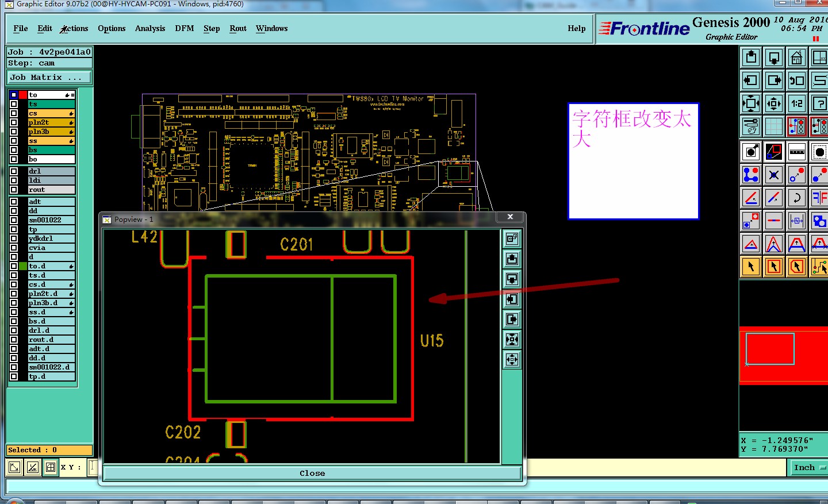Toggle checkbox for layer sm001022
The width and height of the screenshot is (828, 504).
13,220
